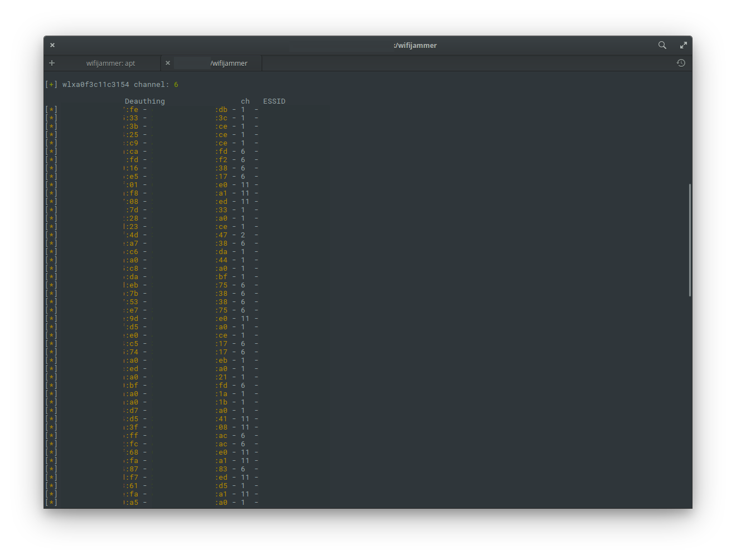Click the ':a5' client MAC suffix in the last row
This screenshot has width=736, height=560.
132,503
